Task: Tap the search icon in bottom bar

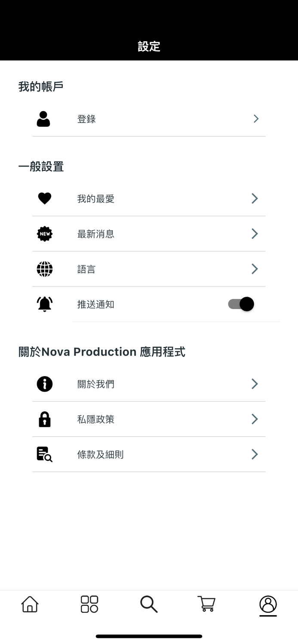Action: 149,604
